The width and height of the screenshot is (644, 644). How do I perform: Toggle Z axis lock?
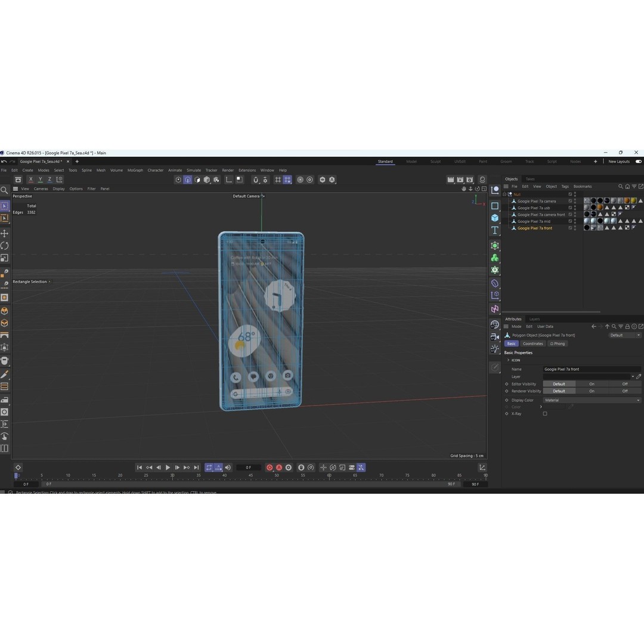click(x=49, y=179)
